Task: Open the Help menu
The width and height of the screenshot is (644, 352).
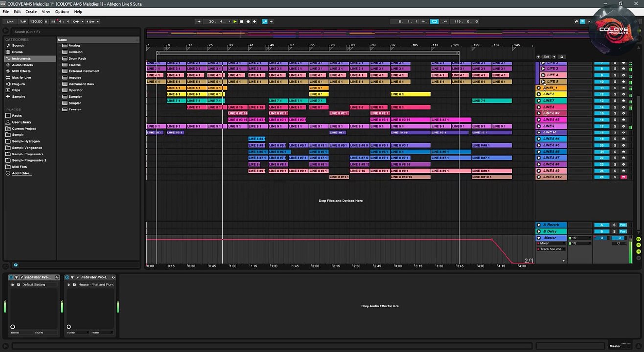Action: [78, 12]
